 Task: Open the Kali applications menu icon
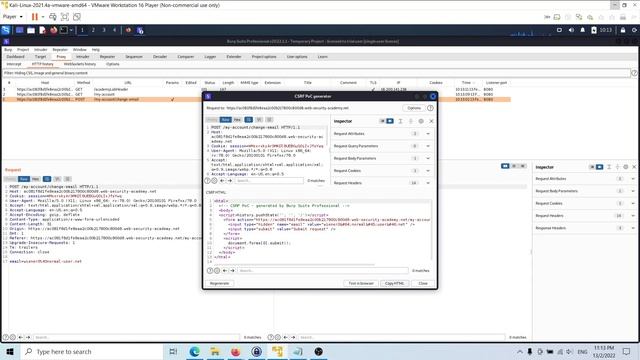6,30
